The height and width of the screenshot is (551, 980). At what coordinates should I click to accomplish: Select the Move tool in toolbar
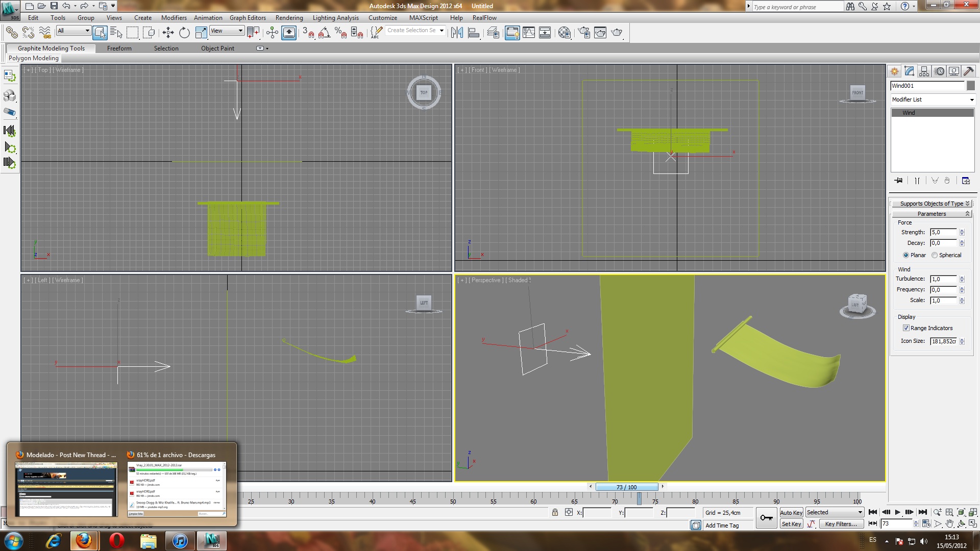coord(168,33)
